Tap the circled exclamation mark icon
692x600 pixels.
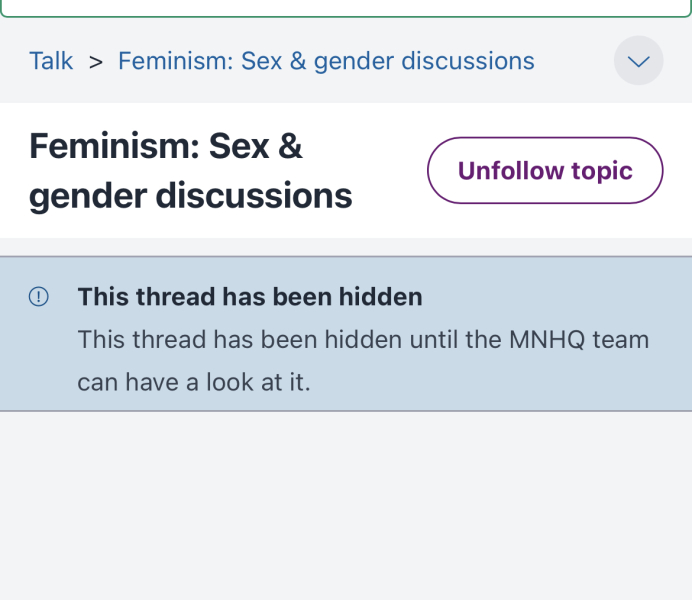39,297
